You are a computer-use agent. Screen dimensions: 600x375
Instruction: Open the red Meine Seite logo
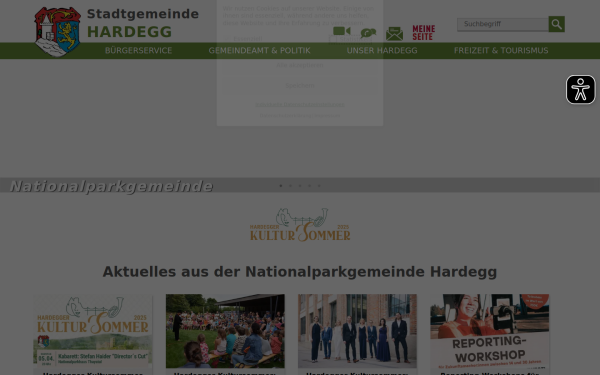[x=424, y=33]
